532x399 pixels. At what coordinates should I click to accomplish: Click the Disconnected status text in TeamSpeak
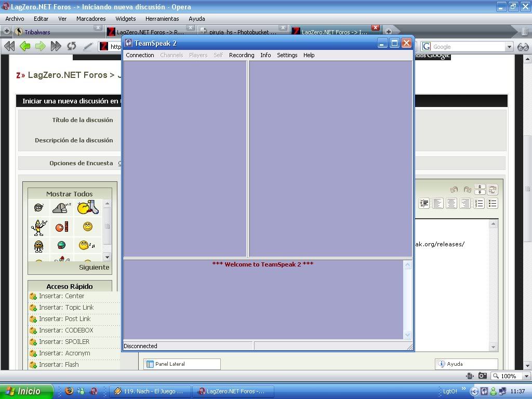[x=140, y=346]
